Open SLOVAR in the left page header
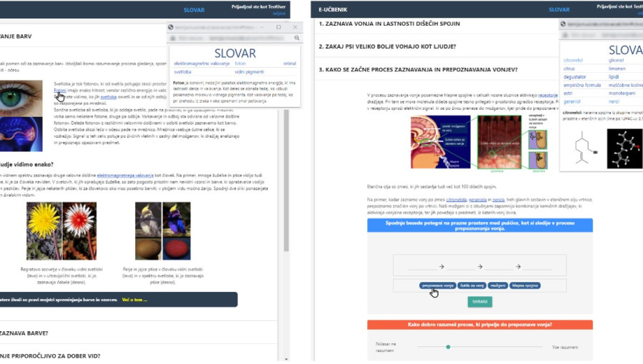Screen dimensions: 643x364 coord(194,10)
